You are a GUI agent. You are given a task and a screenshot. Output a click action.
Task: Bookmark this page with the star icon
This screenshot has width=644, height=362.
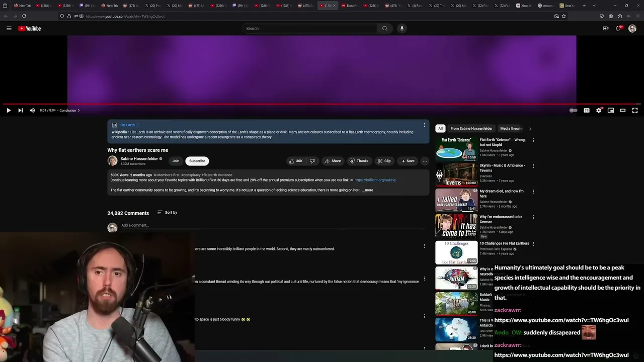click(563, 16)
